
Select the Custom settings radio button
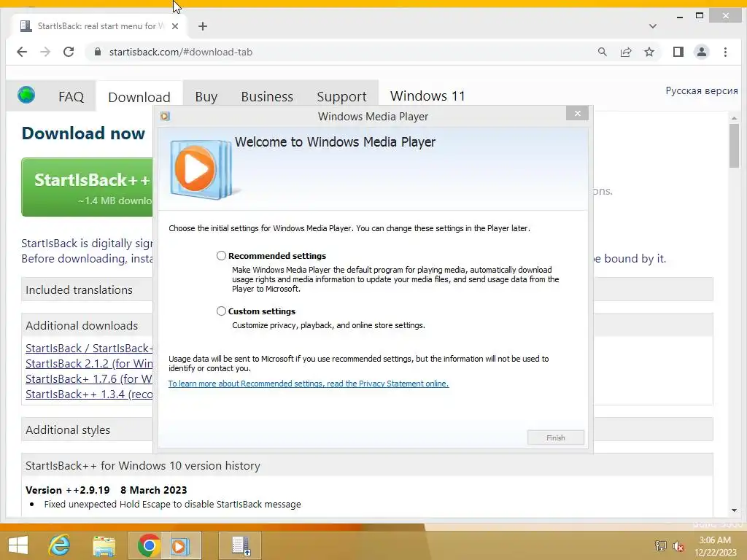(x=221, y=311)
